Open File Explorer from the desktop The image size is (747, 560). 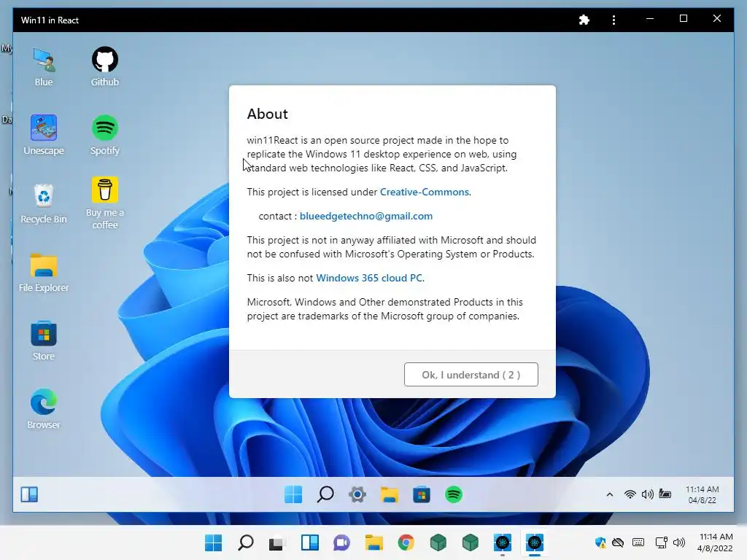pos(43,273)
